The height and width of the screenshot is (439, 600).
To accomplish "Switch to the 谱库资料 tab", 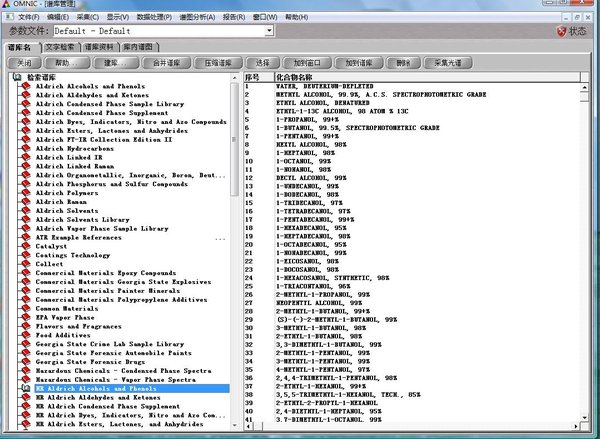I will click(99, 47).
